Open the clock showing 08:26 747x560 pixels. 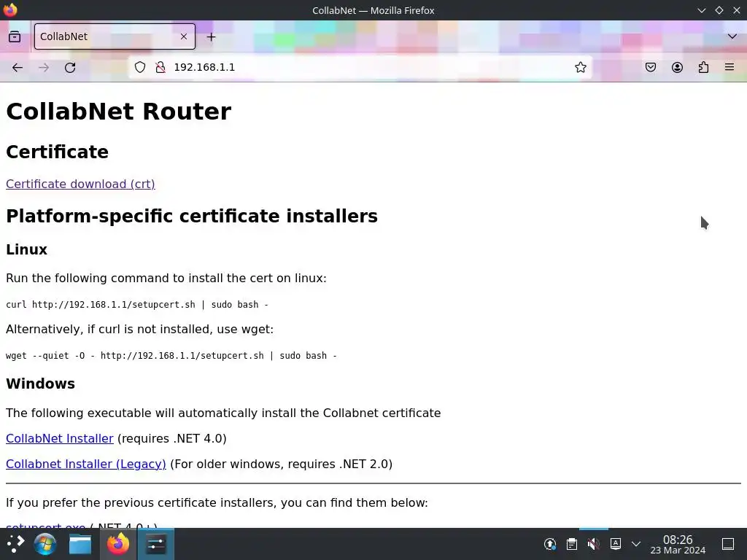pyautogui.click(x=678, y=544)
